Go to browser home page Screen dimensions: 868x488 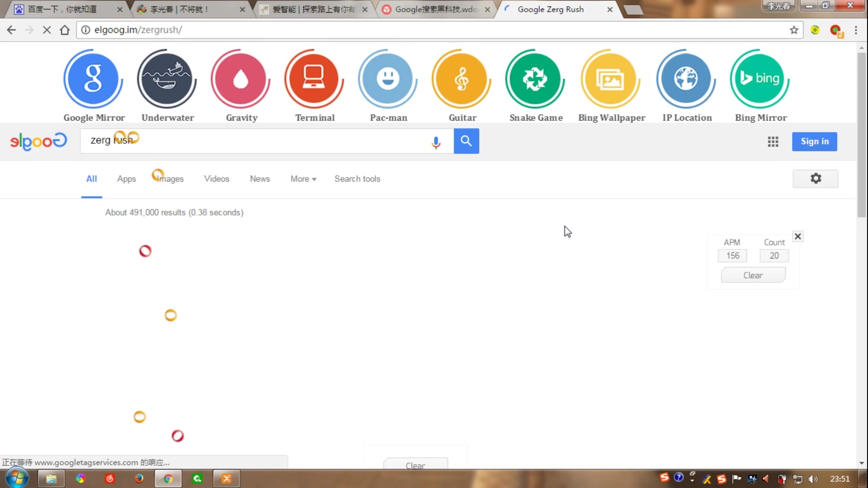65,30
